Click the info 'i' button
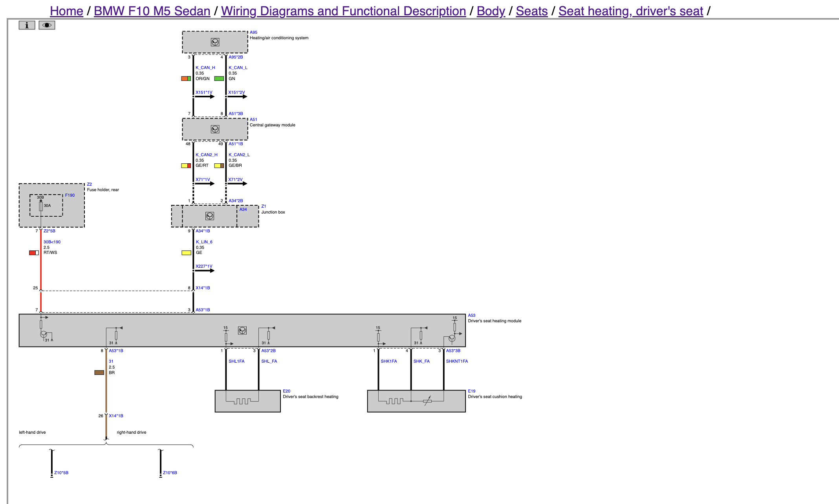 (x=27, y=26)
